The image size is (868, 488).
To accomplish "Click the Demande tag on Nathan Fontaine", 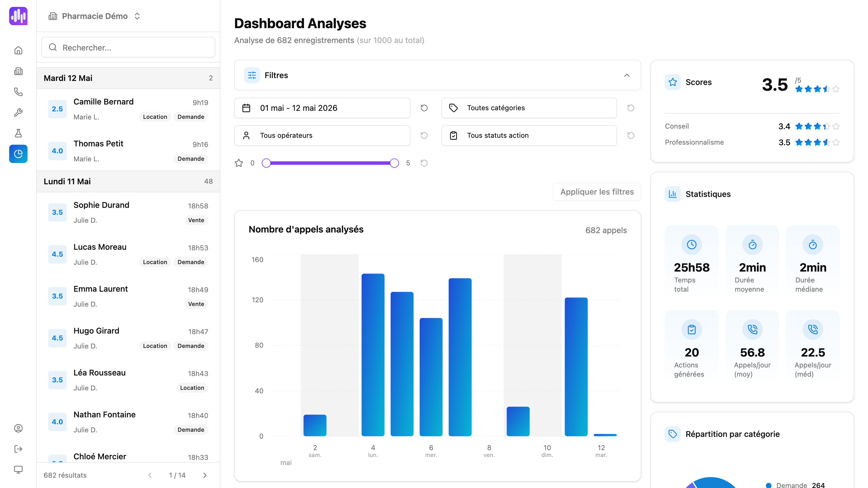I will click(191, 430).
